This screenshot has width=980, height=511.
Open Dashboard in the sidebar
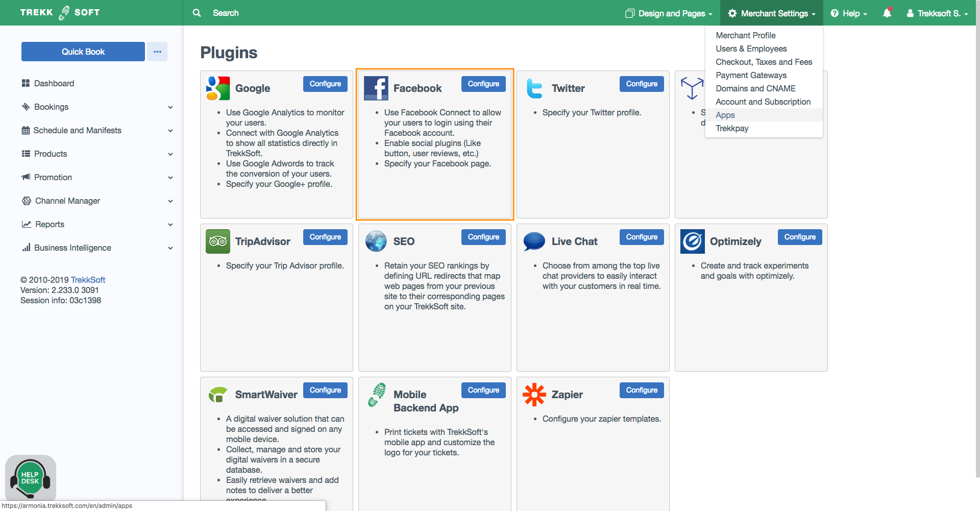tap(54, 83)
